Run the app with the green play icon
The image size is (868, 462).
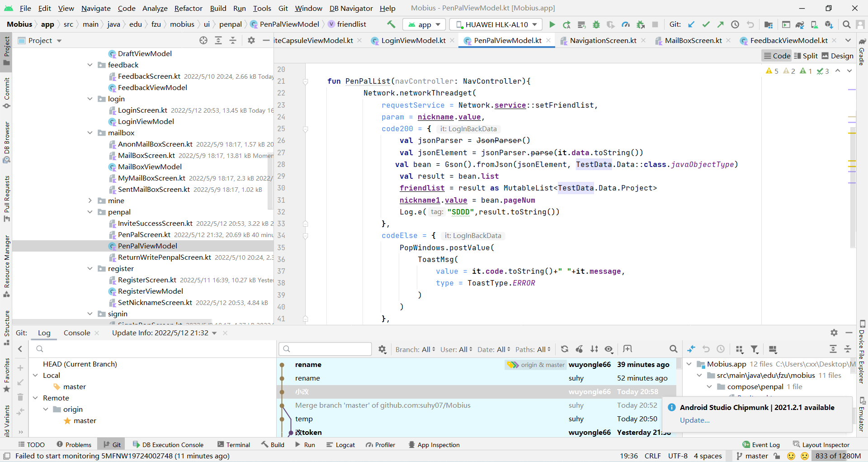coord(552,24)
